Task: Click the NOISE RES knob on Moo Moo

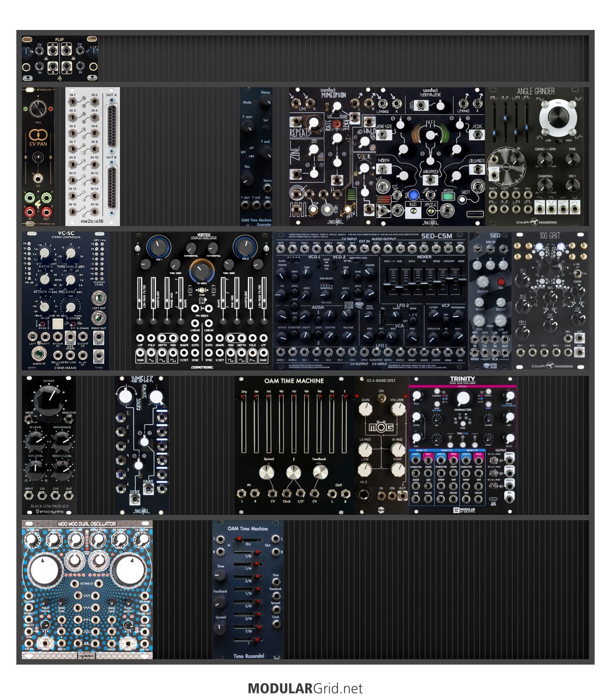Action: click(x=75, y=539)
